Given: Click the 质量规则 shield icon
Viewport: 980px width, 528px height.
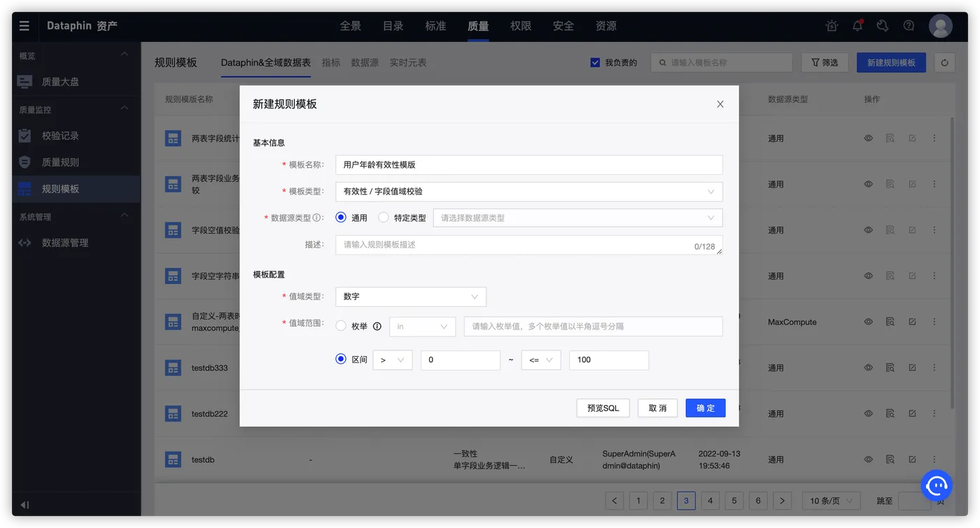Looking at the screenshot, I should [25, 162].
